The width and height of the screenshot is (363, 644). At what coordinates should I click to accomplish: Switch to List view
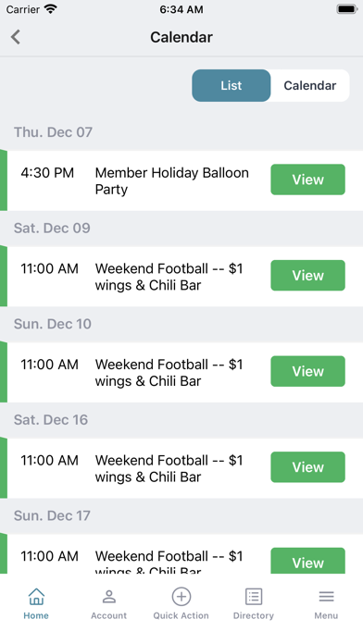(231, 85)
